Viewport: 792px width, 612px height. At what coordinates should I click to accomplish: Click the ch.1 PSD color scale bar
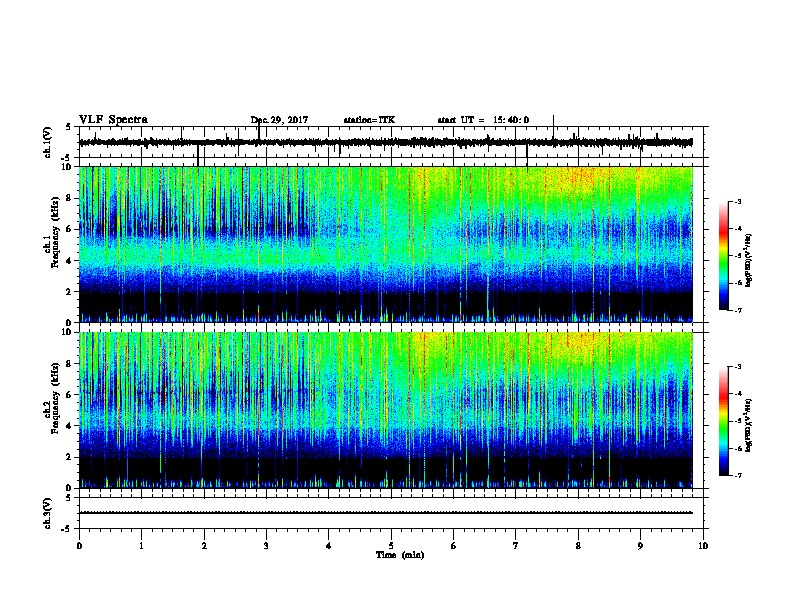[x=723, y=256]
